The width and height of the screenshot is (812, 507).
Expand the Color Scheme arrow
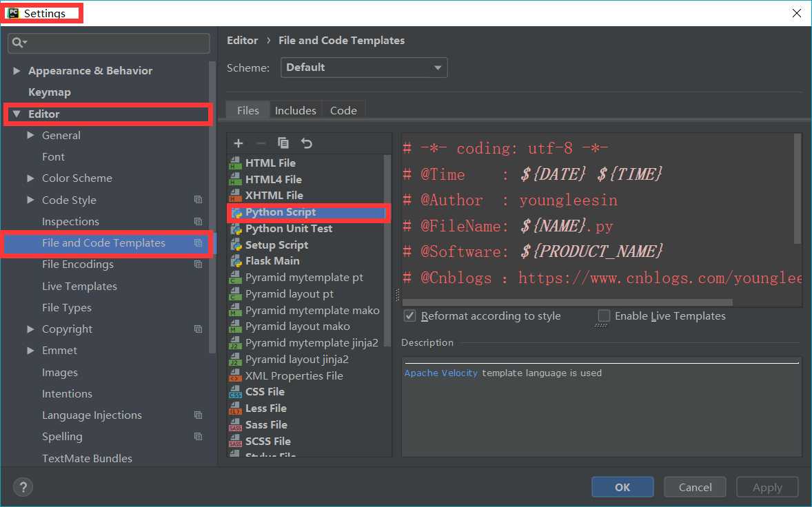coord(30,178)
